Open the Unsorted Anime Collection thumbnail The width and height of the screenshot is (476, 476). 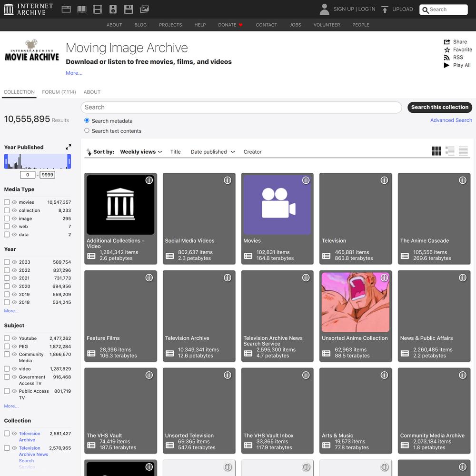click(356, 302)
